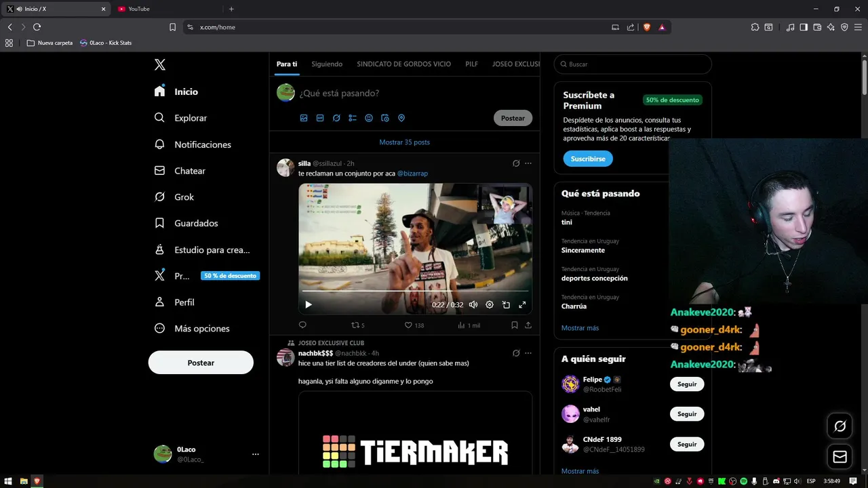Viewport: 868px width, 488px height.
Task: Switch to PILF tab
Action: coord(471,64)
